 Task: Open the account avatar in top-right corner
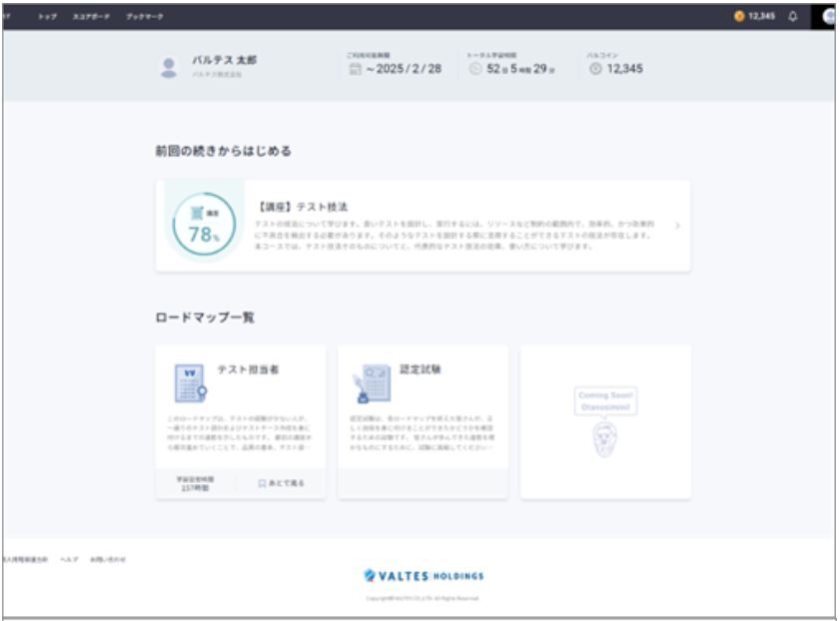click(x=828, y=17)
